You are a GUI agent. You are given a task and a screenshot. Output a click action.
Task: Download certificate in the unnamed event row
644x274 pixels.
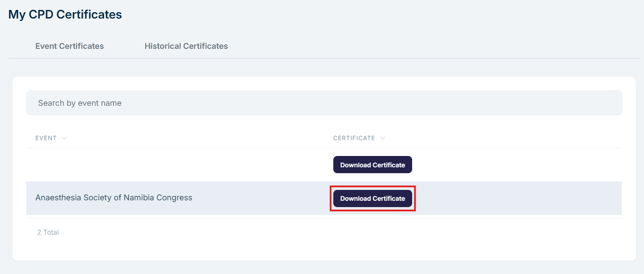pyautogui.click(x=373, y=165)
